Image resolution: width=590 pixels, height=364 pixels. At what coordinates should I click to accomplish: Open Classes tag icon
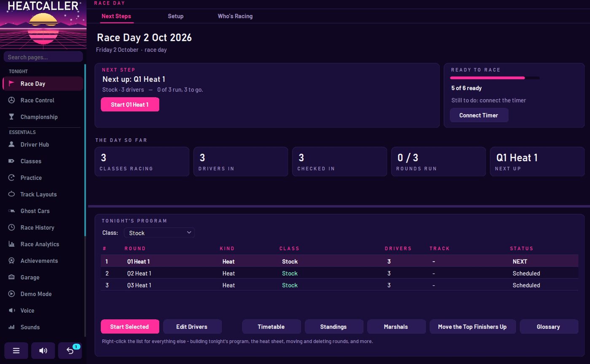pyautogui.click(x=12, y=161)
